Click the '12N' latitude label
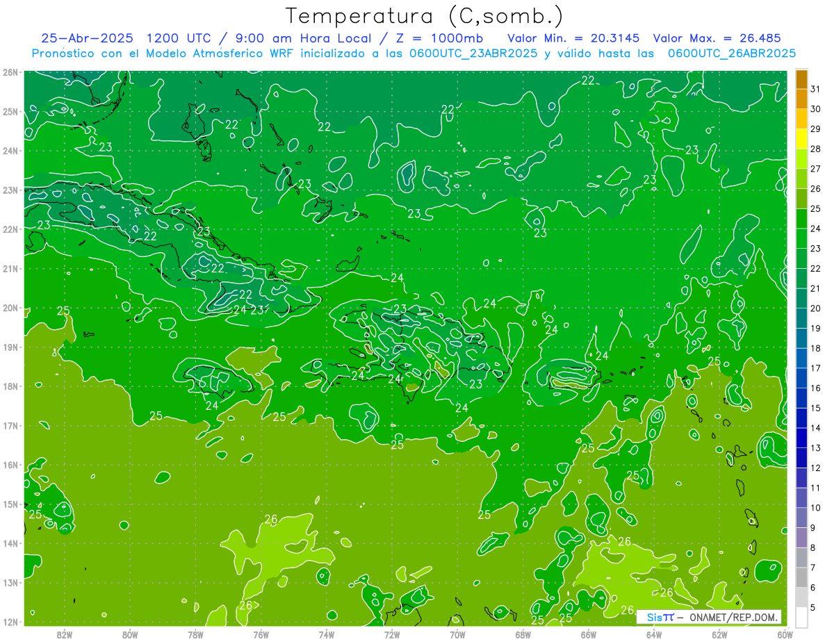This screenshot has height=644, width=834. 10,622
